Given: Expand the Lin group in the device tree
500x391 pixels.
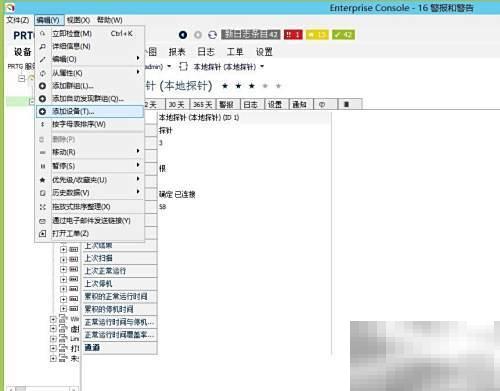Looking at the screenshot, I should (x=53, y=339).
